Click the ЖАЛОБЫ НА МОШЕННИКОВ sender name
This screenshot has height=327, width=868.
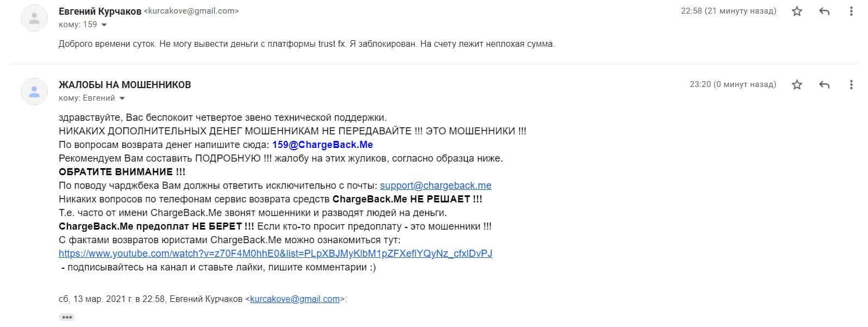point(125,85)
